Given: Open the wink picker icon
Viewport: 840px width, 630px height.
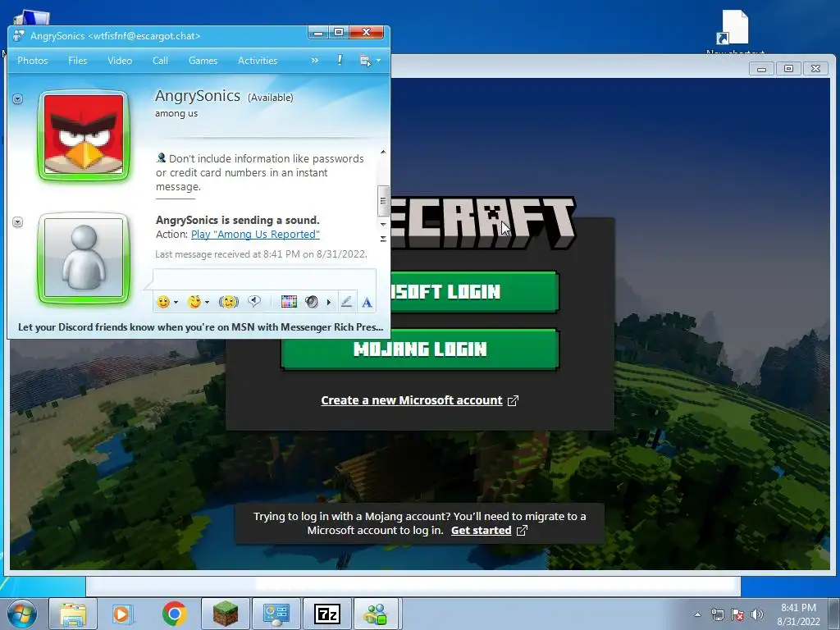Looking at the screenshot, I should tap(194, 302).
